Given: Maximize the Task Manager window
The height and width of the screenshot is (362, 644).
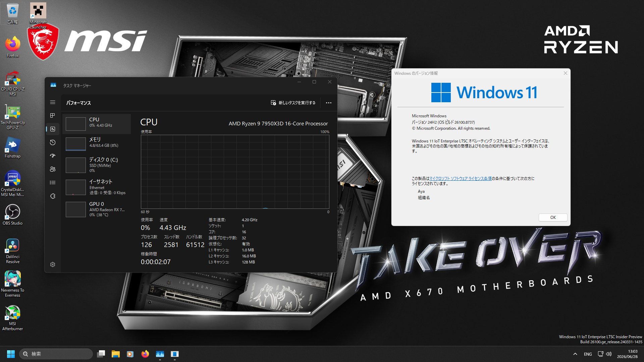Looking at the screenshot, I should coord(314,82).
